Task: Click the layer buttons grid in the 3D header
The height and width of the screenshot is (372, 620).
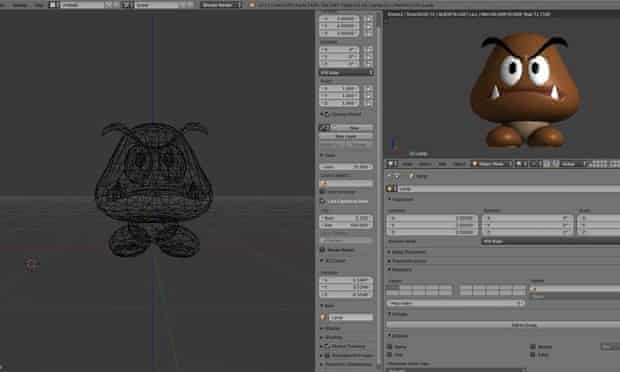Action: (x=604, y=164)
